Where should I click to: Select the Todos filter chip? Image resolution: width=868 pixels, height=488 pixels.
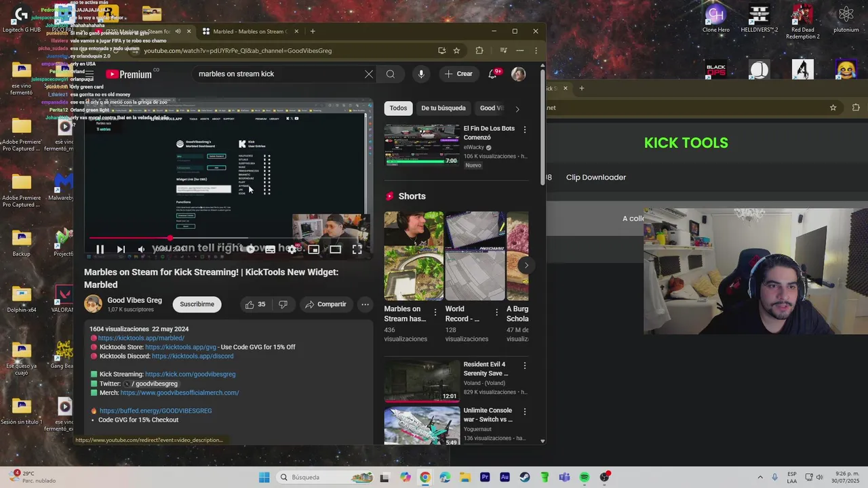click(398, 108)
